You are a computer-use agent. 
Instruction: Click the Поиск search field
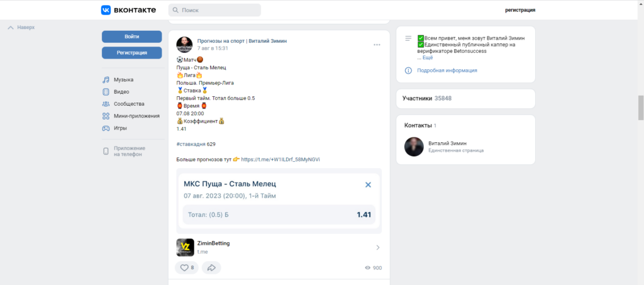(214, 10)
